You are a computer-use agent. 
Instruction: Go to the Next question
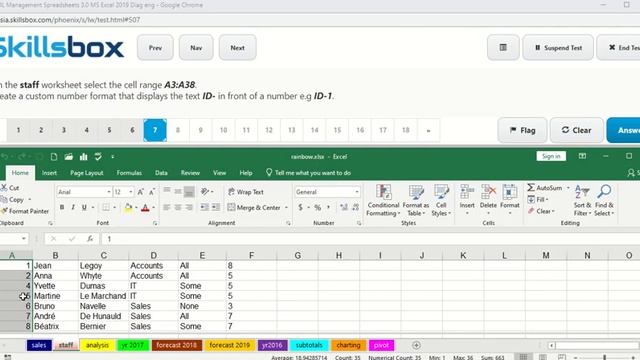(238, 48)
